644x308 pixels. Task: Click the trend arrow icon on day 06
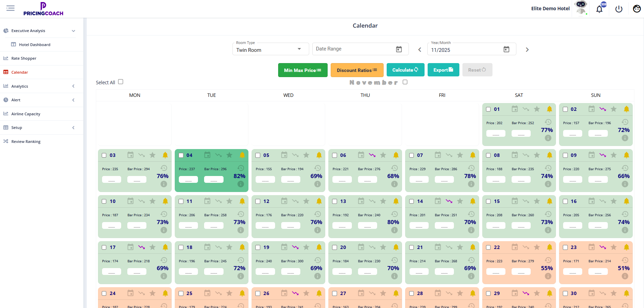372,155
